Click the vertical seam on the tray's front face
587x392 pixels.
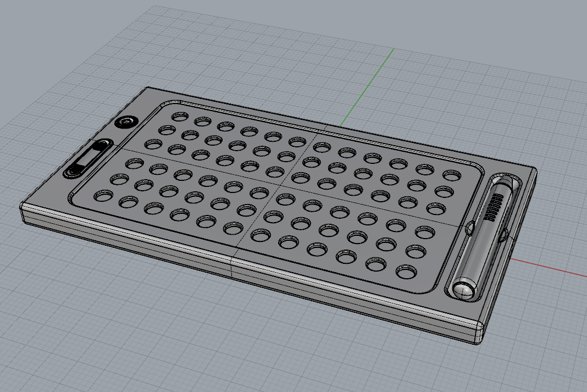click(232, 268)
